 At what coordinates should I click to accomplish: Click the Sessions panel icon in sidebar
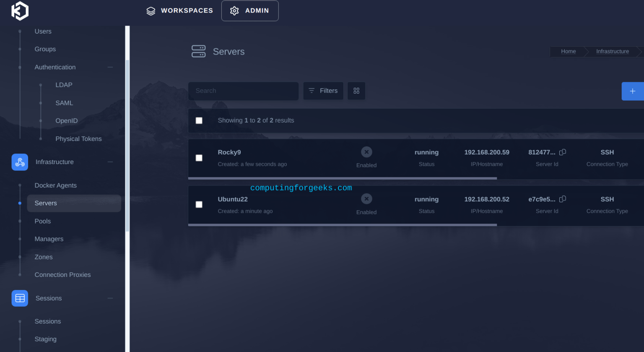pos(20,298)
